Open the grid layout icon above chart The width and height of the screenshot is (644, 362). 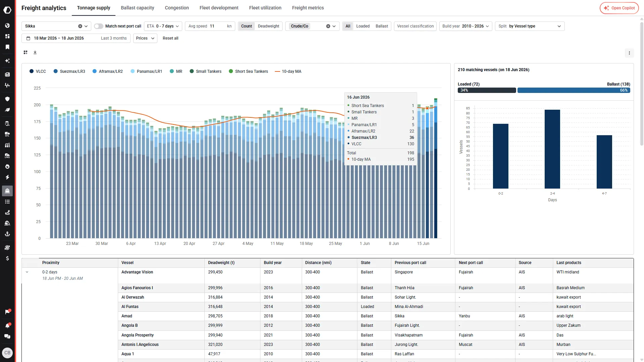tap(26, 52)
